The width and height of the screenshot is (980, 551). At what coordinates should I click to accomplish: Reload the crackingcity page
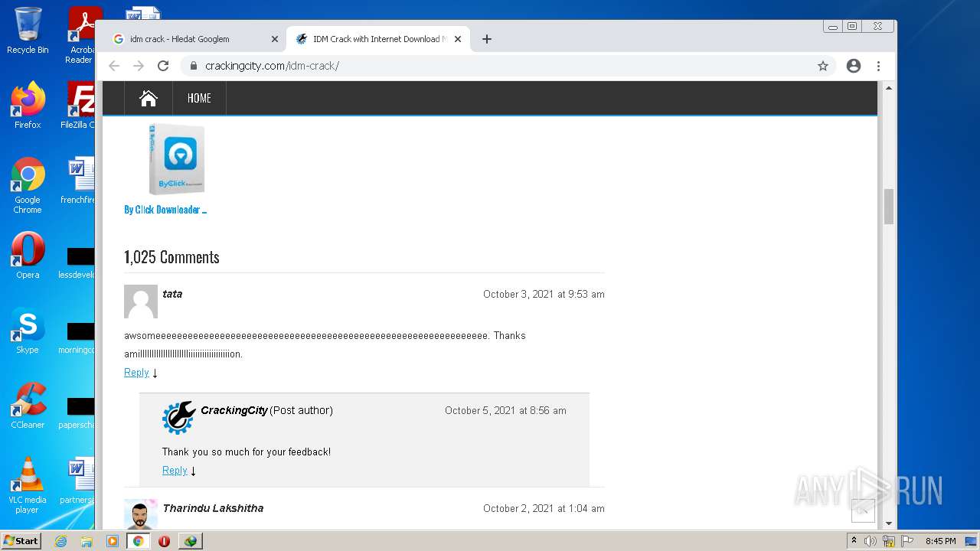click(x=163, y=66)
